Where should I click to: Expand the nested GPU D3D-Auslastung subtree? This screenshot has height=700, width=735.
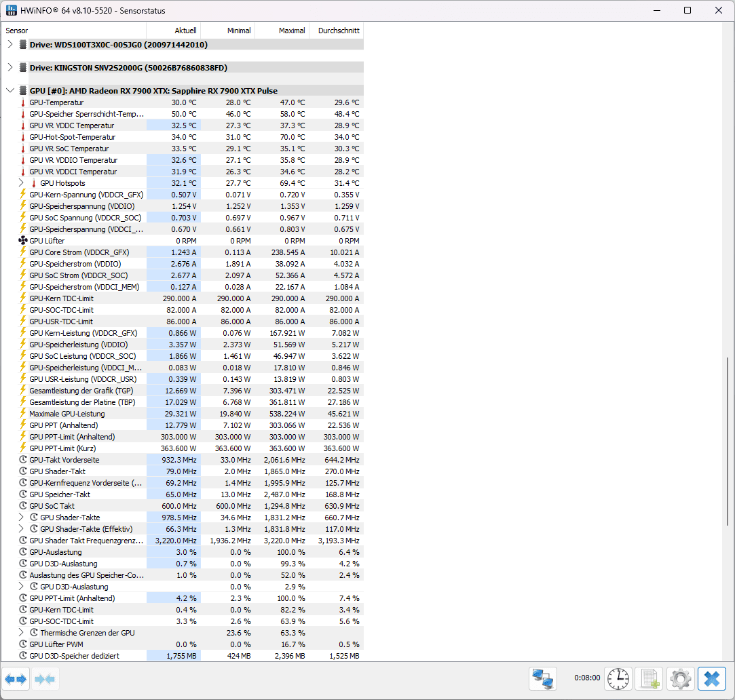[21, 587]
